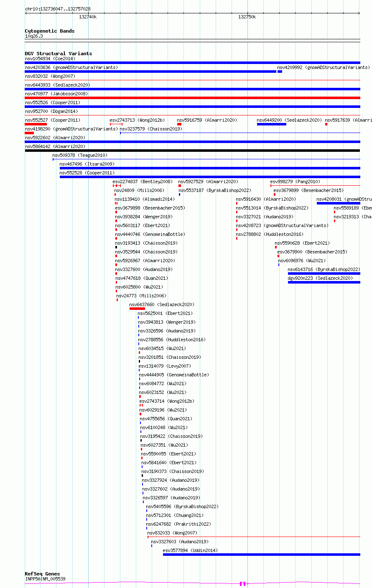Image resolution: width=372 pixels, height=588 pixels.
Task: Open nsv552528 (Cooper2011) variant
Action: [87, 173]
